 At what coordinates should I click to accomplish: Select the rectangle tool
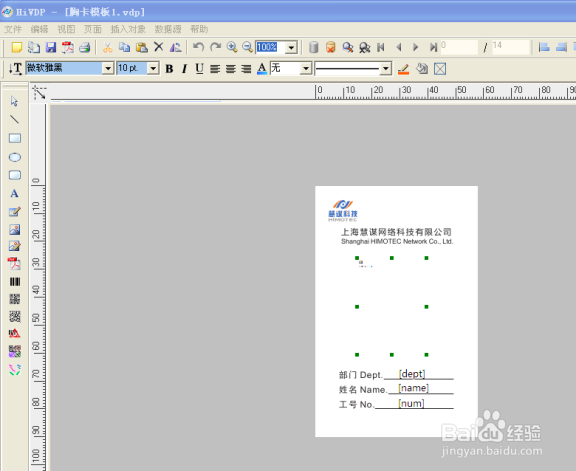click(15, 138)
